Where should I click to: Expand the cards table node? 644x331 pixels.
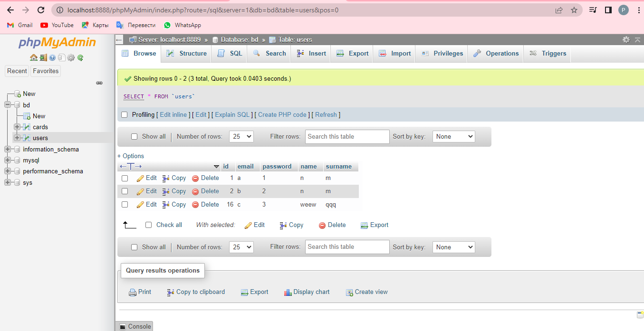(x=17, y=127)
